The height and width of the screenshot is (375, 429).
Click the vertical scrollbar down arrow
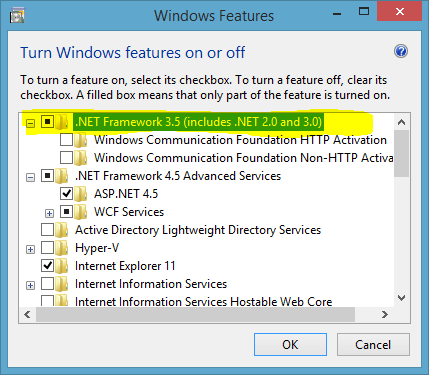(401, 298)
